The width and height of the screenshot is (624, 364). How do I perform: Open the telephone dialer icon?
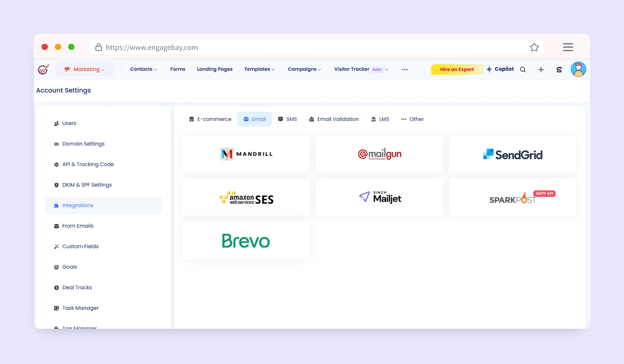(x=559, y=70)
